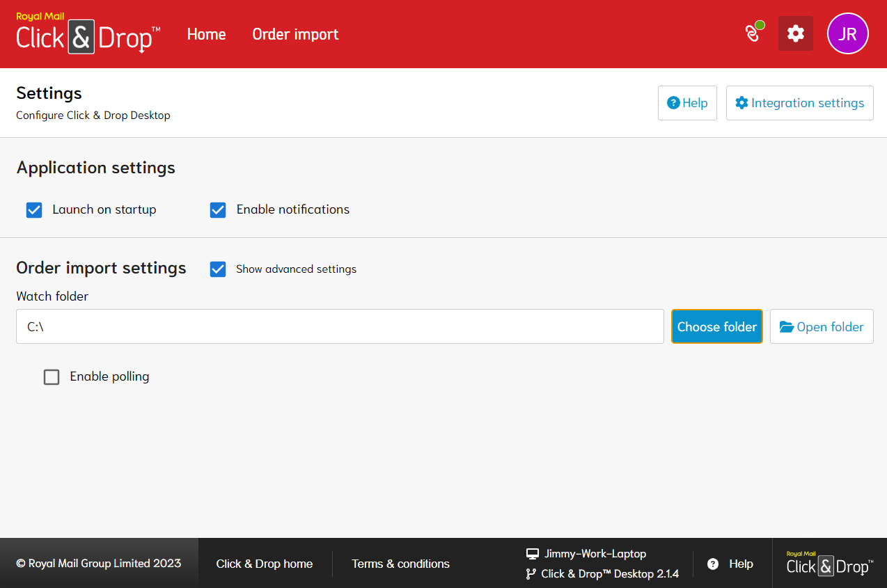The height and width of the screenshot is (588, 887).
Task: Click the Configure Click & Drop Desktop subtitle
Action: click(93, 116)
